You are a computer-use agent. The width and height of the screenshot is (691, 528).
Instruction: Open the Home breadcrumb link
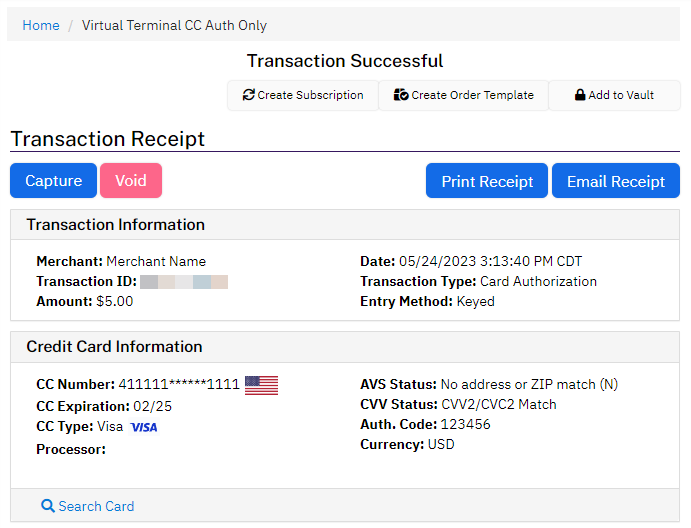point(41,25)
